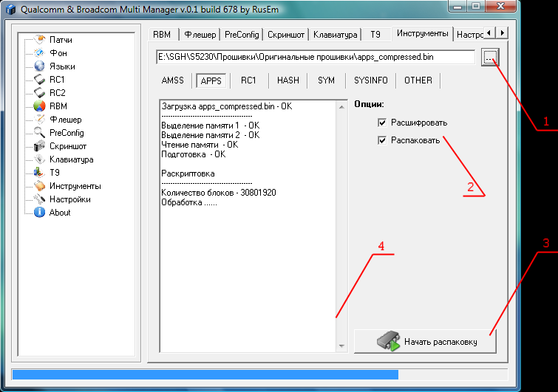Open the Скриншот camera icon
This screenshot has width=558, height=392.
tap(40, 146)
